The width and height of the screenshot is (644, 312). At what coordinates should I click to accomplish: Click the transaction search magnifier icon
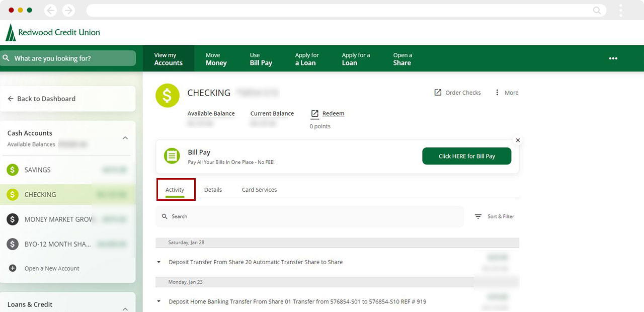pyautogui.click(x=165, y=216)
